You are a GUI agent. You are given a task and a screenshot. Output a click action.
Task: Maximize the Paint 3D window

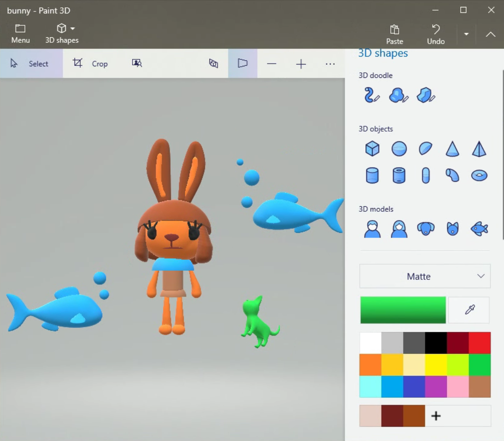tap(463, 10)
